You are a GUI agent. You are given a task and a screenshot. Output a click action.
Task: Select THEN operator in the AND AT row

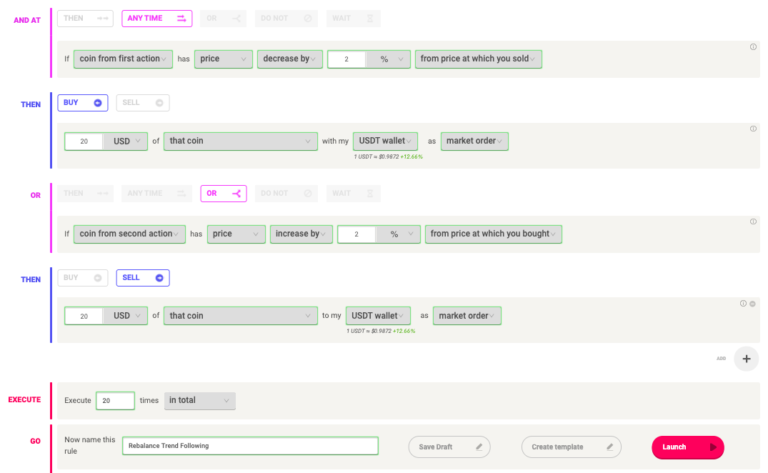pyautogui.click(x=85, y=19)
